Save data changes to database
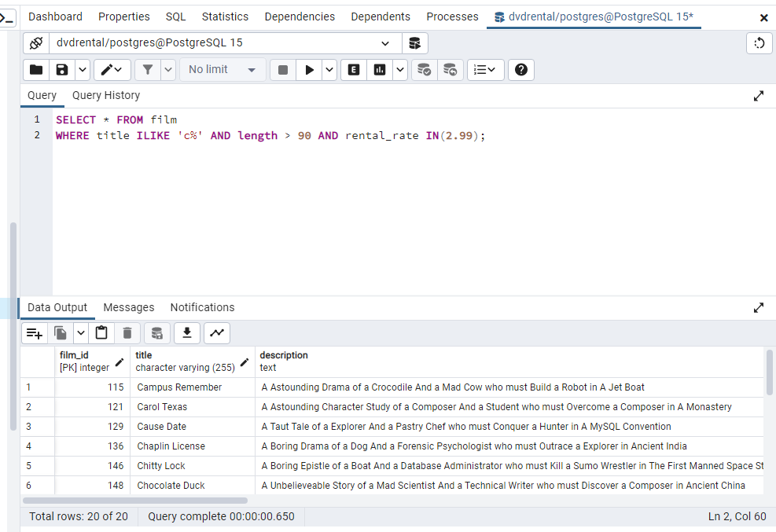 click(157, 333)
